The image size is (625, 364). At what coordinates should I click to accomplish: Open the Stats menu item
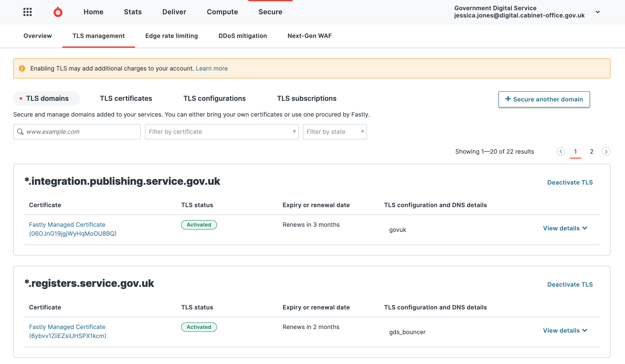133,12
